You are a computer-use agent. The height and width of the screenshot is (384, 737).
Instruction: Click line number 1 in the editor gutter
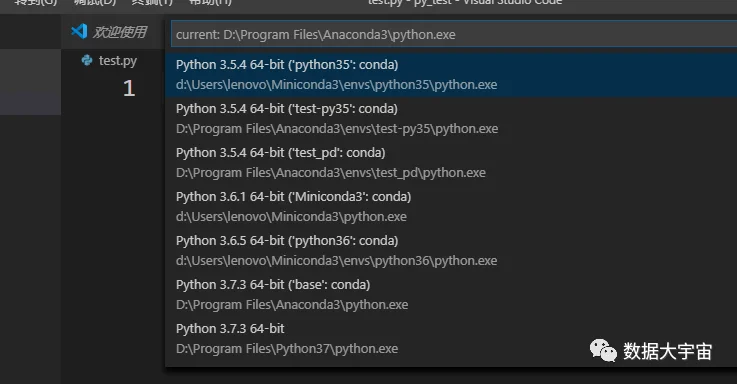[129, 88]
